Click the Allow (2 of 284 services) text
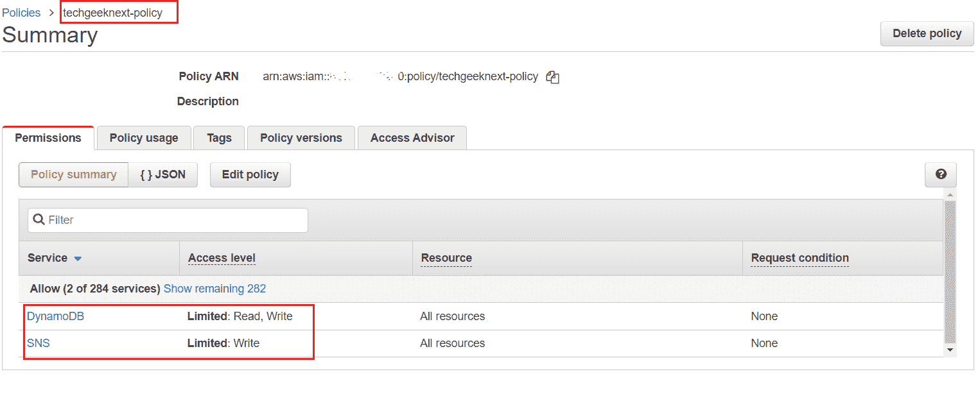 coord(95,289)
